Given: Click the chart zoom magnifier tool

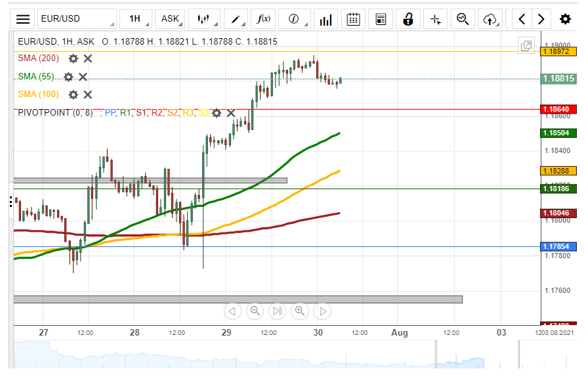Looking at the screenshot, I should tap(463, 19).
